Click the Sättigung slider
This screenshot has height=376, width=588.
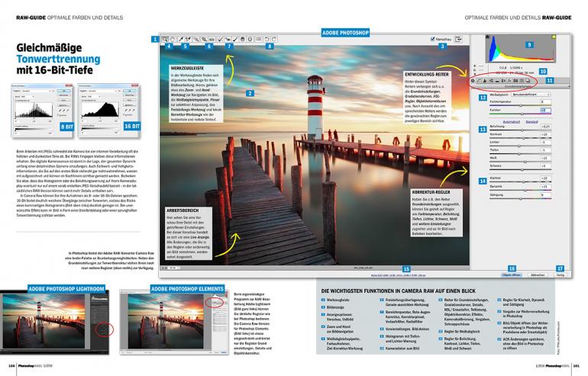click(x=521, y=198)
